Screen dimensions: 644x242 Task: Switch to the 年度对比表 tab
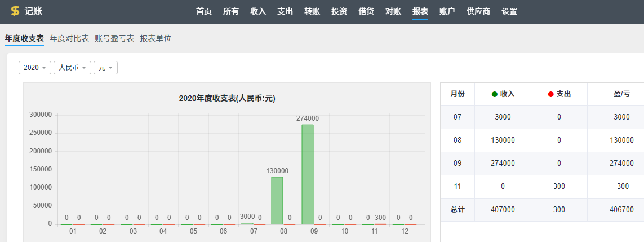[69, 38]
